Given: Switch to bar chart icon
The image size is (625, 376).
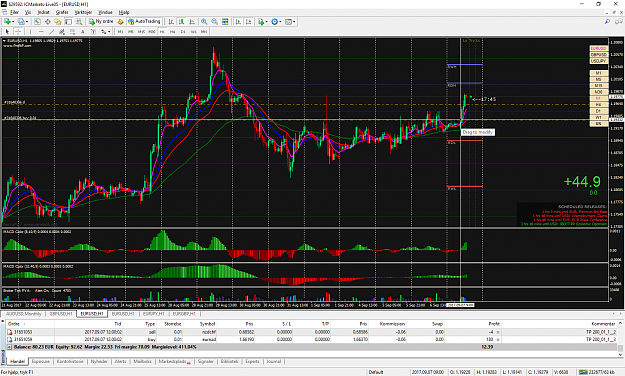Looking at the screenshot, I should 171,22.
